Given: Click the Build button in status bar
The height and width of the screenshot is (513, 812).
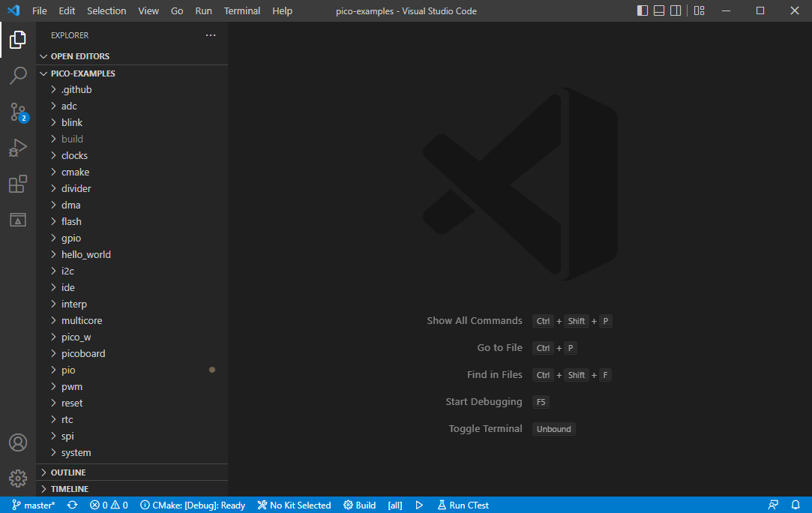Looking at the screenshot, I should (359, 505).
